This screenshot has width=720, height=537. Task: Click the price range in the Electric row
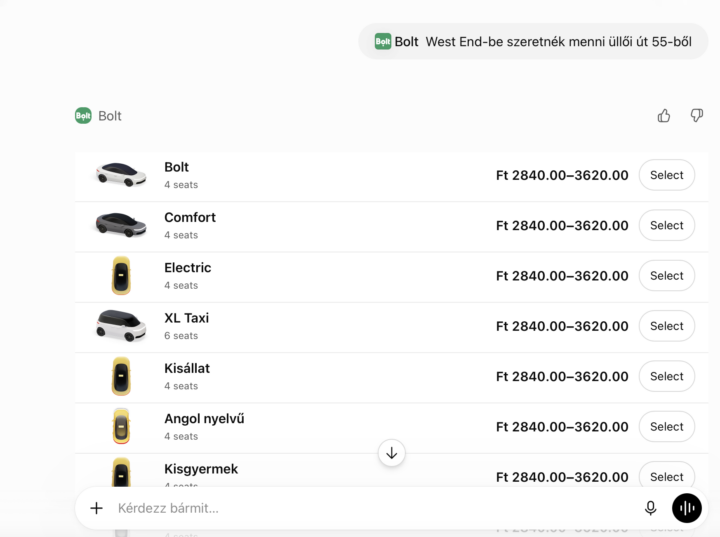coord(562,276)
